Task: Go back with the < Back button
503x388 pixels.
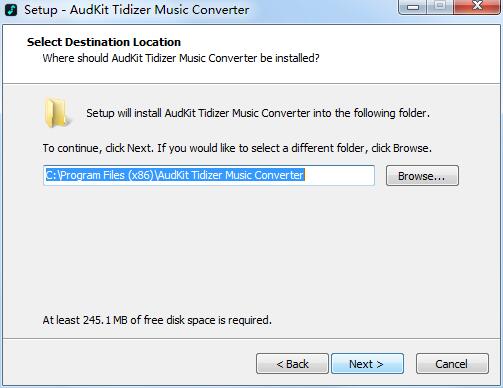Action: pyautogui.click(x=292, y=364)
